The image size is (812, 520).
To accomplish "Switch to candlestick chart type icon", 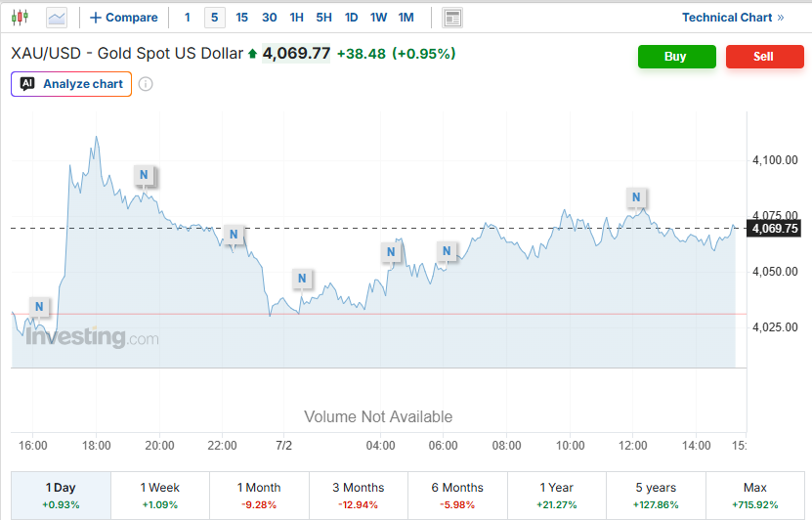I will click(20, 18).
